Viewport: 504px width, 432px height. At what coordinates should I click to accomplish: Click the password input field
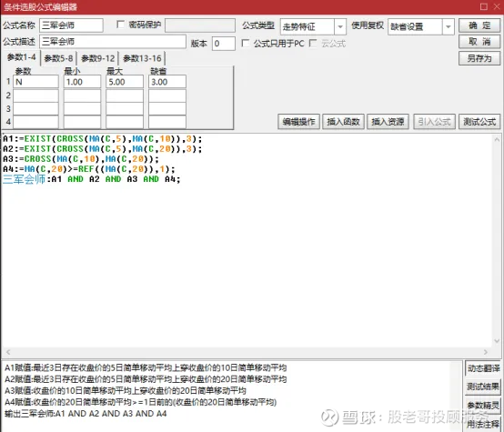pyautogui.click(x=200, y=25)
